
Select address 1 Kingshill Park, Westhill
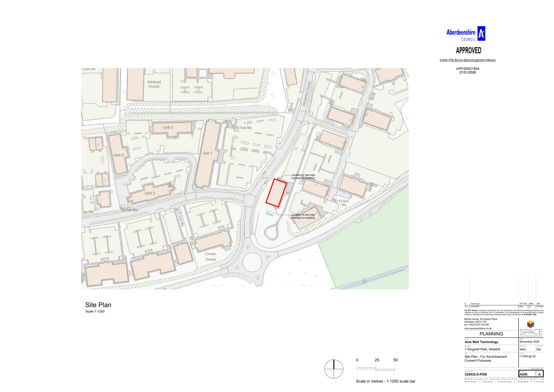[482, 349]
